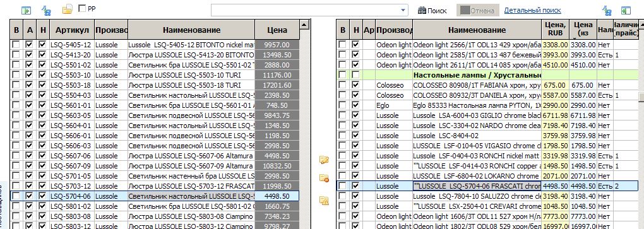Image resolution: width=644 pixels, height=229 pixels.
Task: Select row Люстра LUSSOLE LSQ-5503-18 TURI
Action: pos(155,85)
